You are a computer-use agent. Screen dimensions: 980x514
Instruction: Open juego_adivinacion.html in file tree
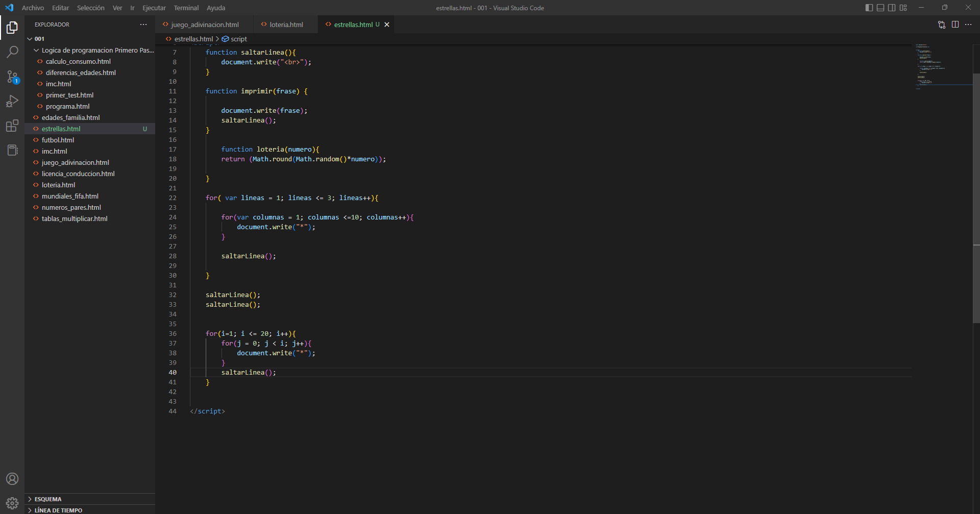90,162
